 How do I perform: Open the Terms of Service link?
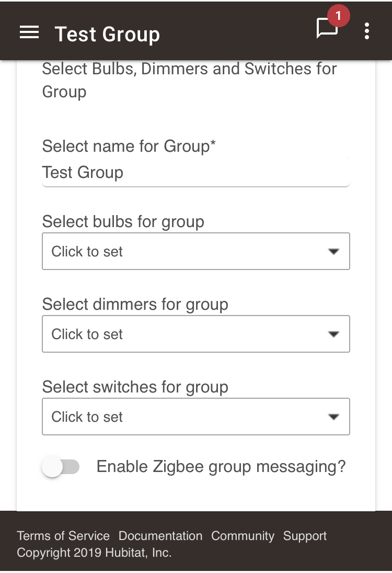click(63, 536)
